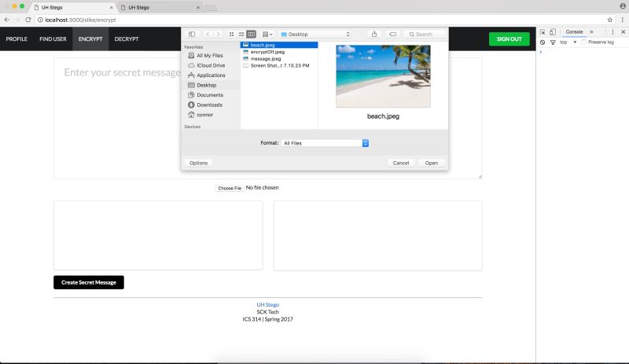Screen dimensions: 629x364
Task: Open DevTools customize menu dots
Action: (x=612, y=32)
